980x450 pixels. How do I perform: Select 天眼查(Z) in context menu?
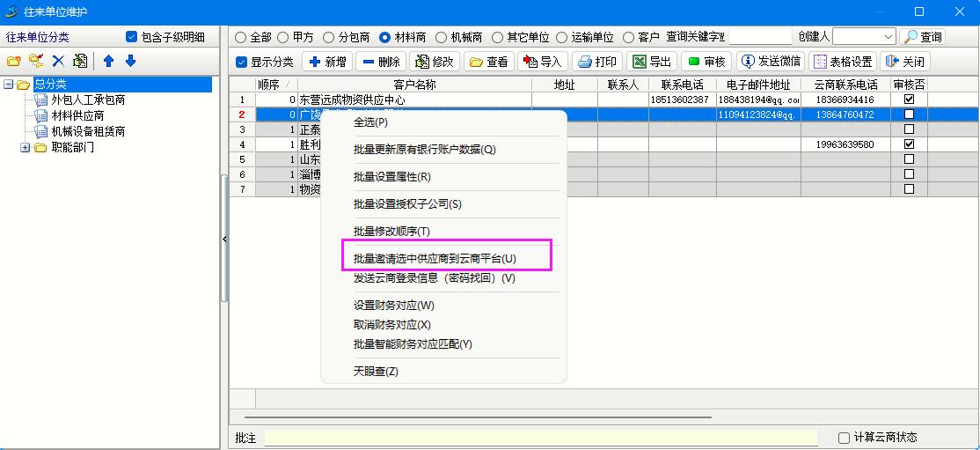tap(376, 371)
